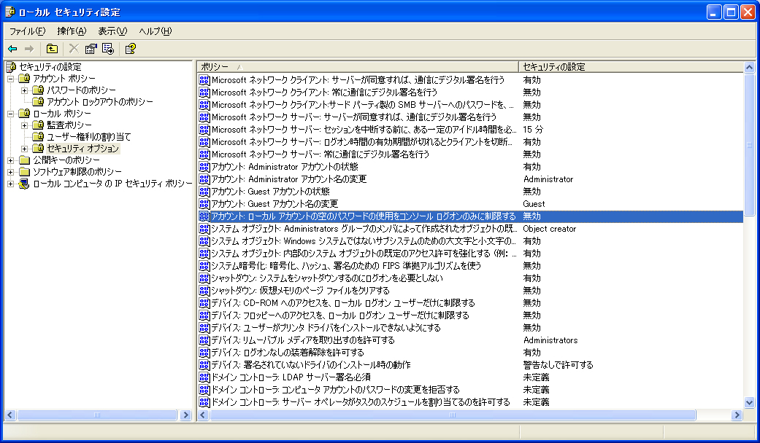Select policy 署名されていないドライバのインストール時の動作
Screen dimensions: 760x443
311,365
